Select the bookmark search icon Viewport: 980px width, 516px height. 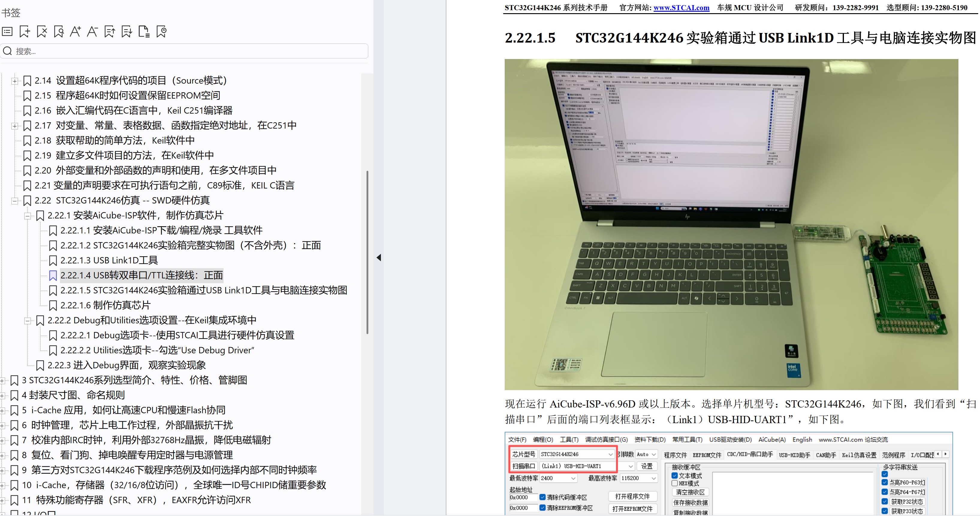pyautogui.click(x=58, y=31)
